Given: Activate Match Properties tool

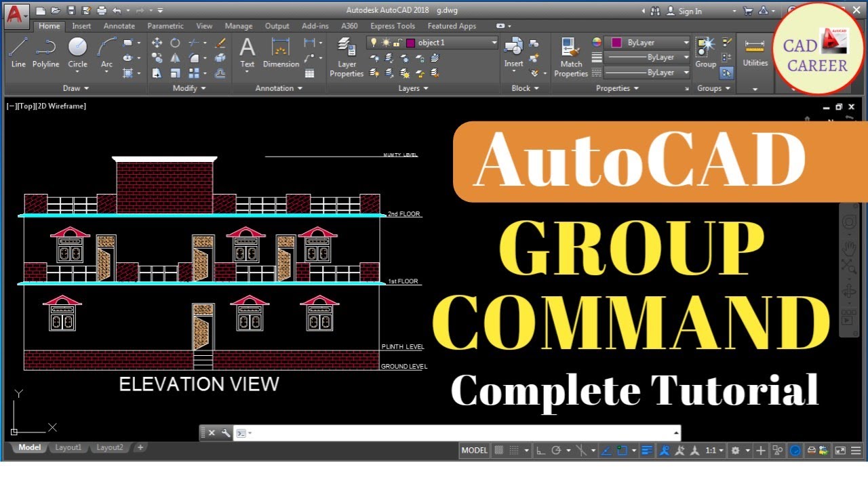Looking at the screenshot, I should 571,58.
